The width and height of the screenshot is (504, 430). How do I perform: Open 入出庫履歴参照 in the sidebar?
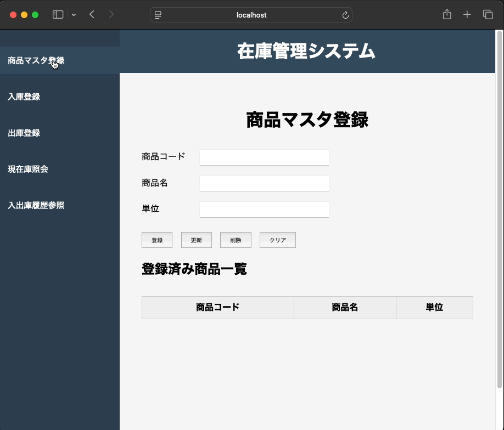click(36, 206)
